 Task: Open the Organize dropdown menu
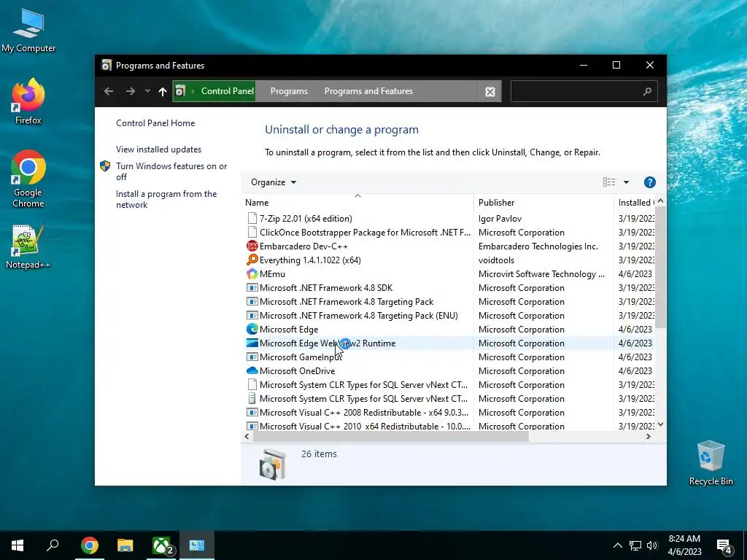[274, 182]
